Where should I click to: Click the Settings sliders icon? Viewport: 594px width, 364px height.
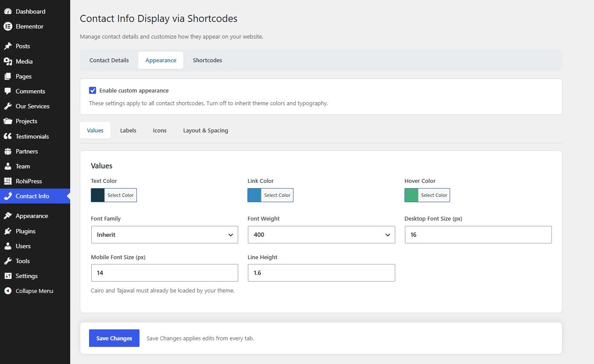click(x=7, y=276)
